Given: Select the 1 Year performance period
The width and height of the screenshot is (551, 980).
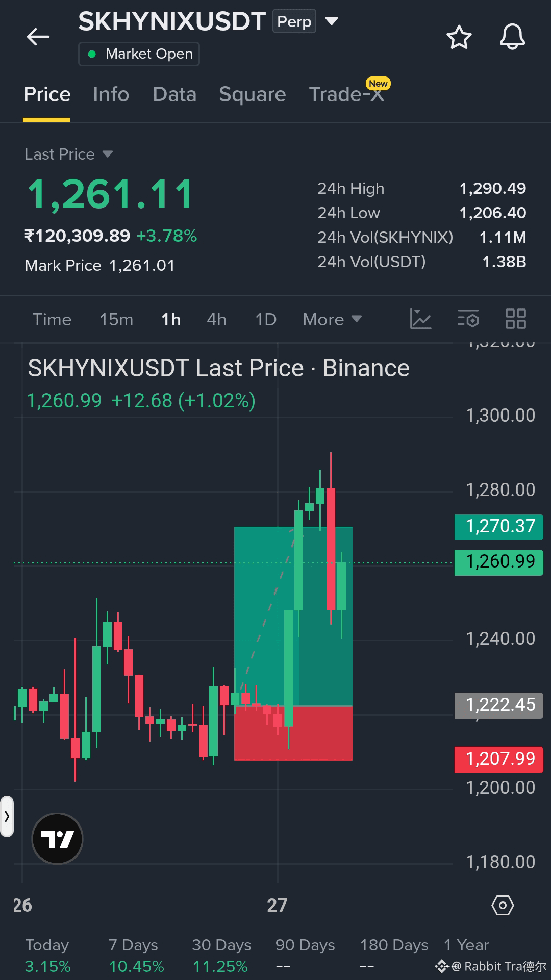Looking at the screenshot, I should [x=466, y=946].
